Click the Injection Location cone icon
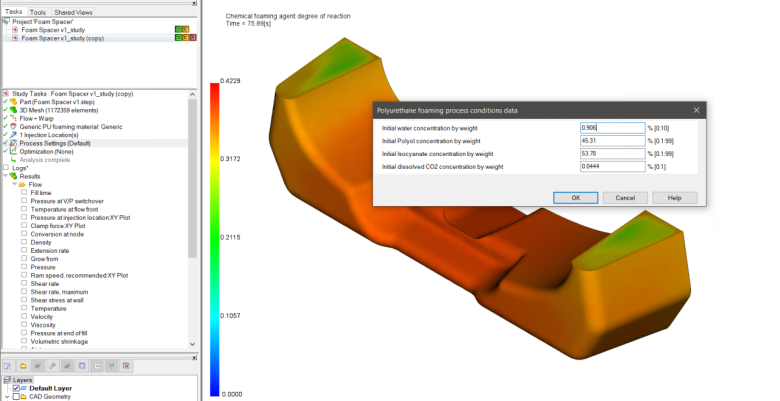 pyautogui.click(x=15, y=135)
